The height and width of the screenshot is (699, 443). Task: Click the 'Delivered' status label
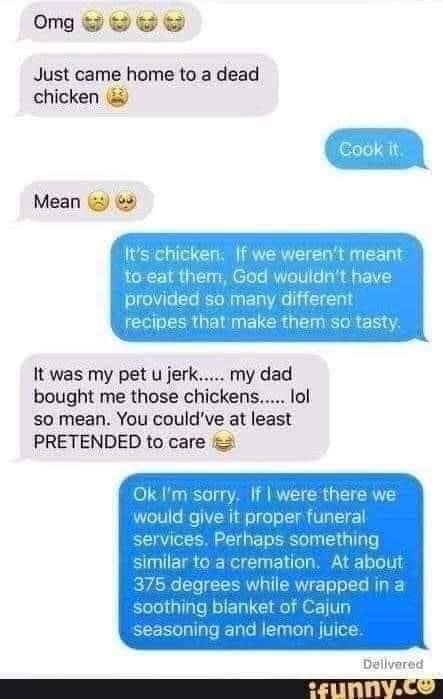tap(393, 664)
